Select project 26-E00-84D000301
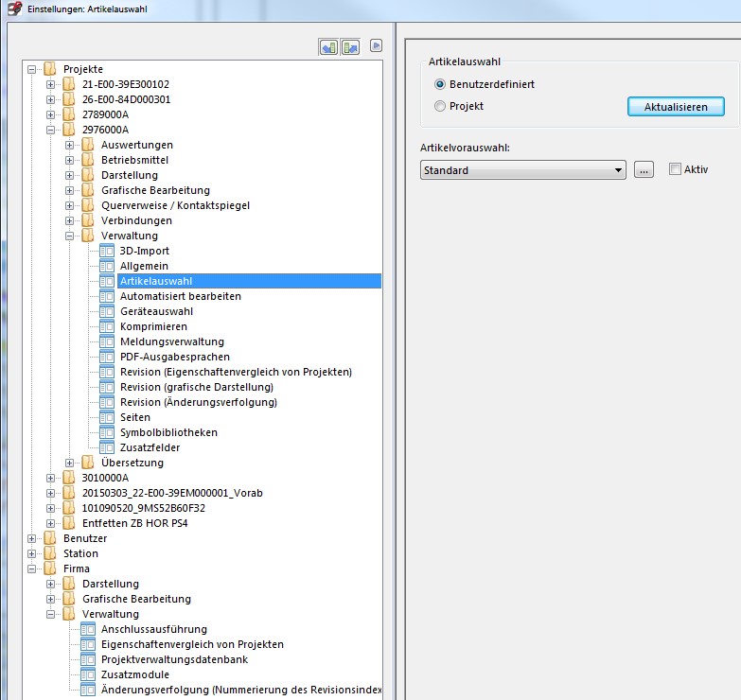This screenshot has width=741, height=700. 126,99
